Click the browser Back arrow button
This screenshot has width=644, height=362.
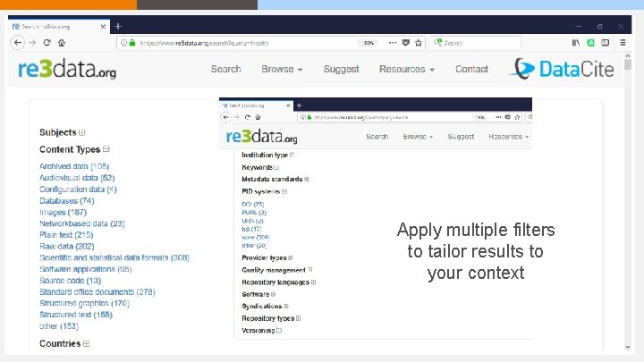(x=18, y=43)
